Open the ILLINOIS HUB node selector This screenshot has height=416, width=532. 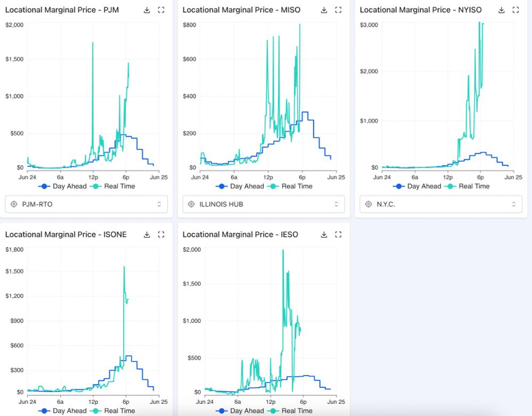coord(263,204)
